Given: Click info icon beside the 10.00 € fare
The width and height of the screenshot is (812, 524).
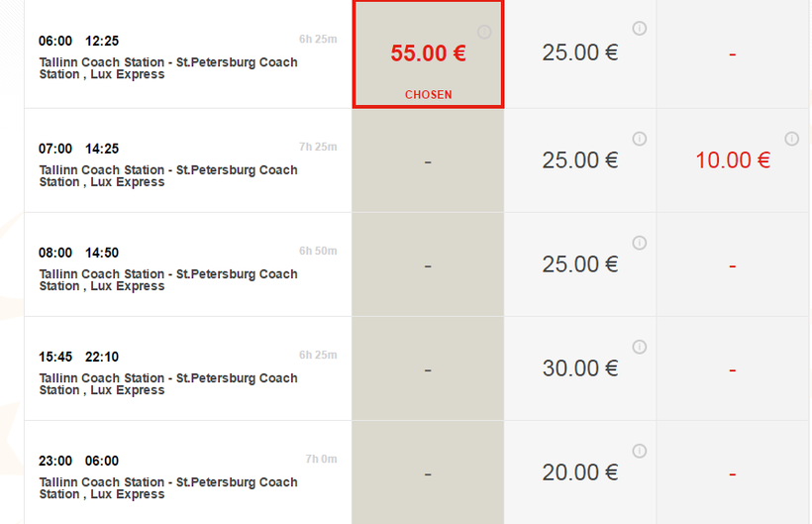Looking at the screenshot, I should 791,139.
